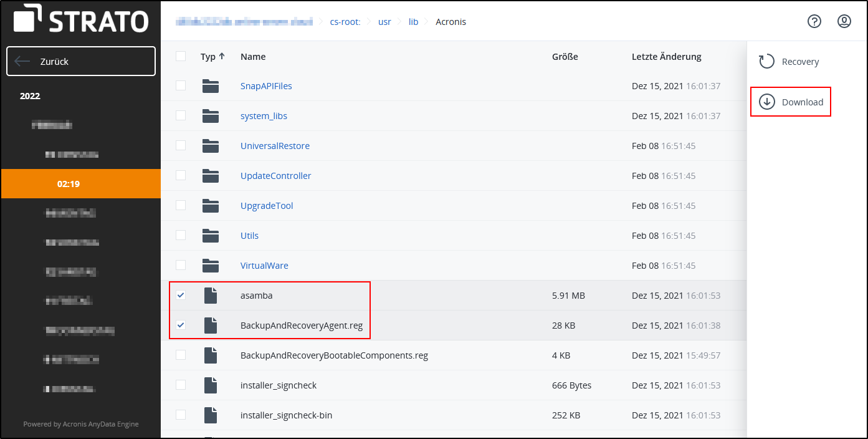Viewport: 868px width, 439px height.
Task: Uncheck the asamba file checkbox
Action: [x=181, y=295]
